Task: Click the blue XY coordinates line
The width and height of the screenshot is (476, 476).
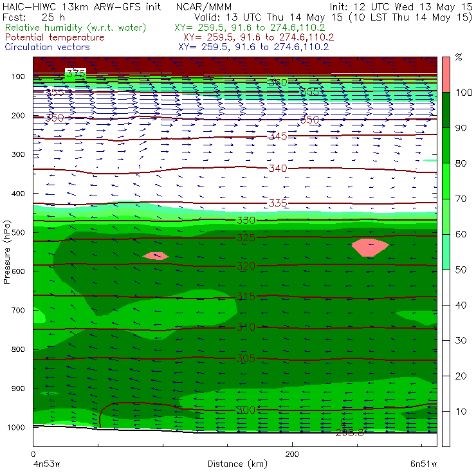Action: (x=253, y=47)
